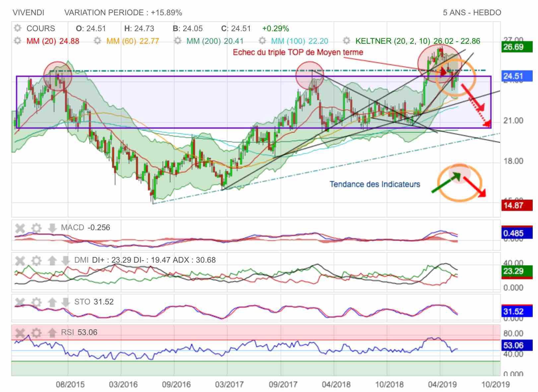Viewport: 538px width, 392px height.
Task: Remove the DMI indicator panel
Action: point(20,260)
